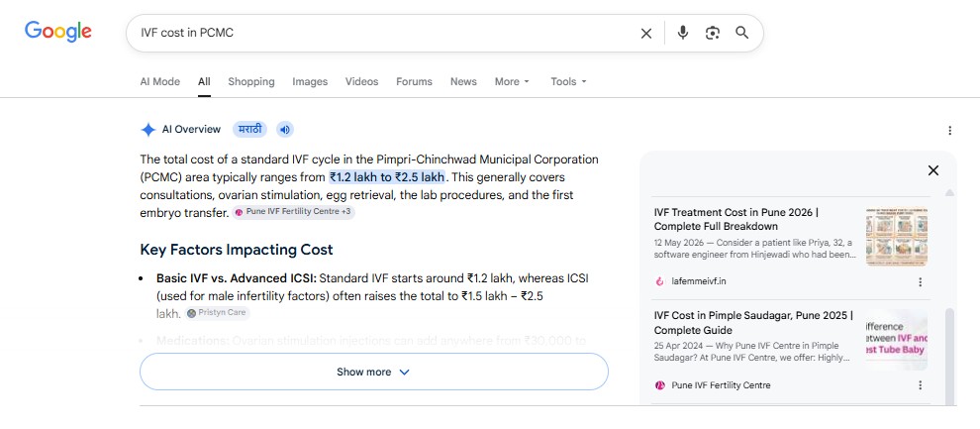This screenshot has width=980, height=429.
Task: Click 'Pune IVF Fertility Centre' site name in panel
Action: (x=721, y=385)
